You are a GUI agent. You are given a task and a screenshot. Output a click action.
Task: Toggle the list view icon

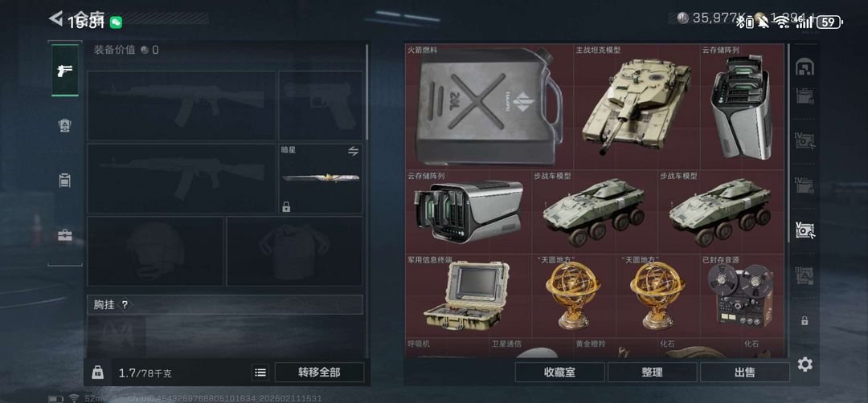pos(260,372)
